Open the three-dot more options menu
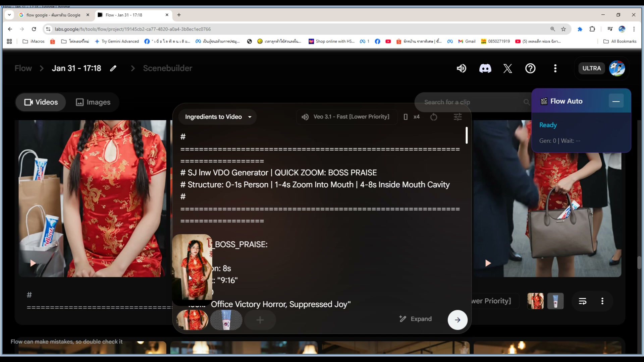 [x=555, y=68]
